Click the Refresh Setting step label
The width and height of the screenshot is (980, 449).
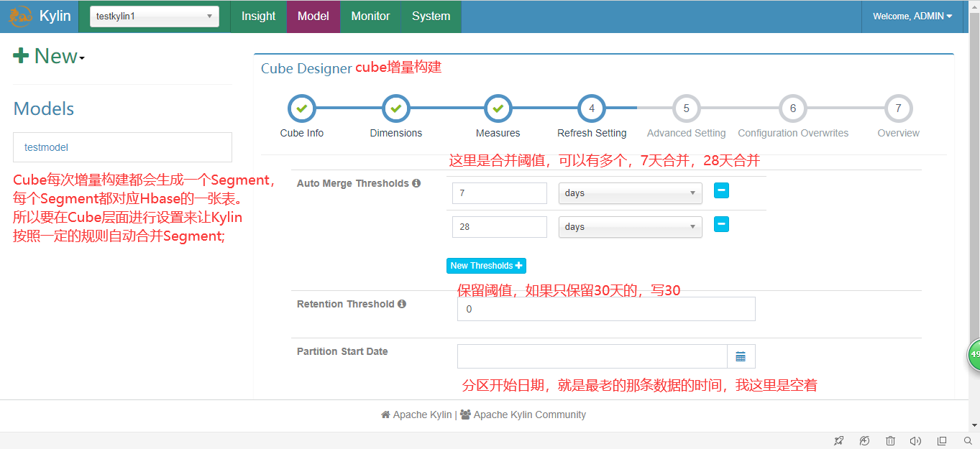click(x=592, y=133)
